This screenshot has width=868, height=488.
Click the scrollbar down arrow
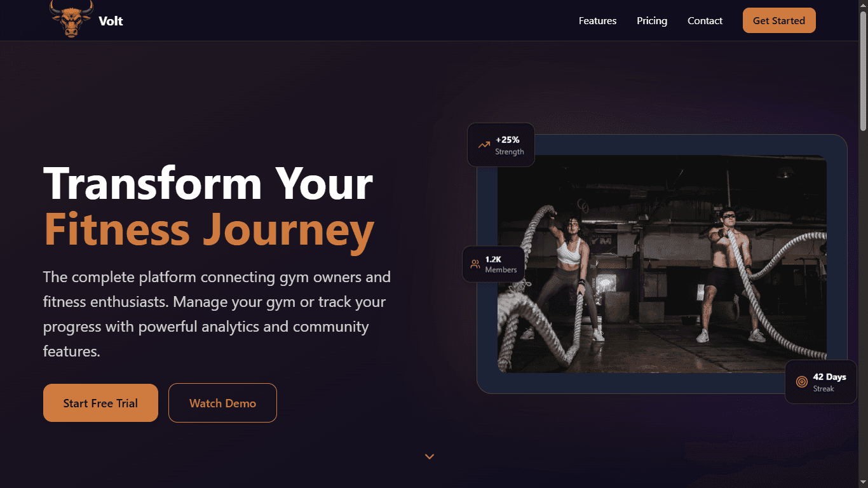(x=863, y=483)
